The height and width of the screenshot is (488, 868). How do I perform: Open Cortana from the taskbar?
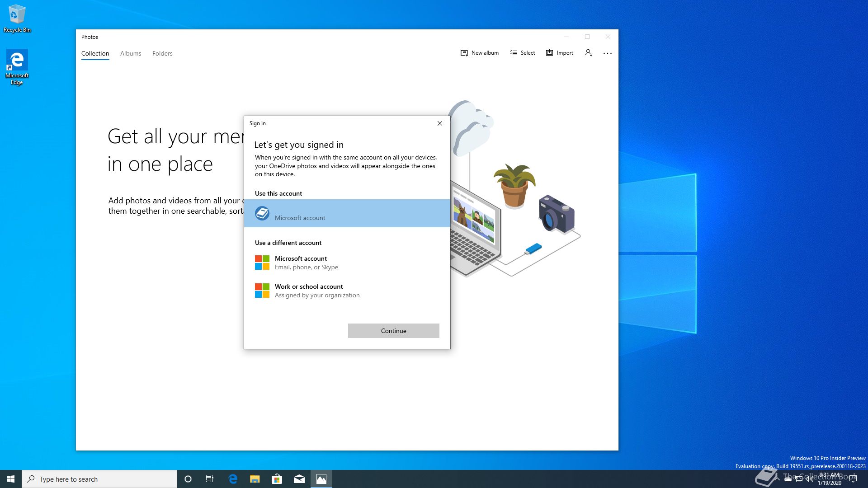tap(188, 479)
